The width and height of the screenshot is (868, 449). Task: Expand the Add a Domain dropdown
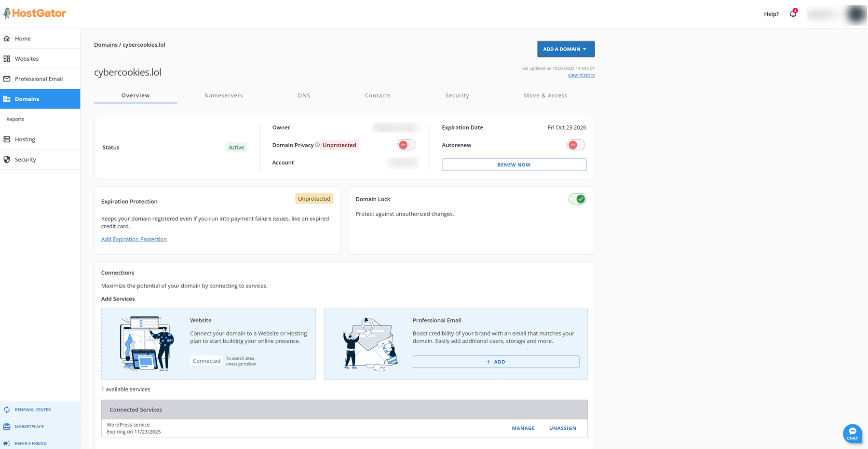(x=566, y=49)
